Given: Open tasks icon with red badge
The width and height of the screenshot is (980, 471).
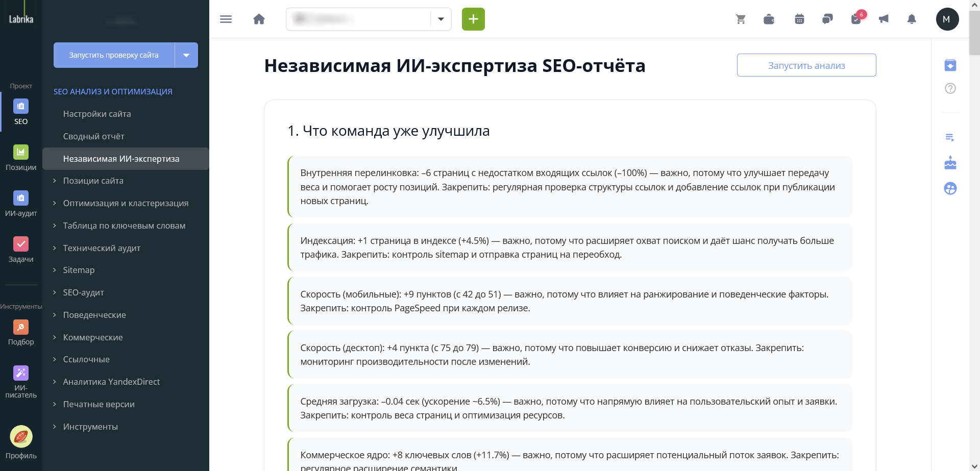Looking at the screenshot, I should [x=857, y=18].
